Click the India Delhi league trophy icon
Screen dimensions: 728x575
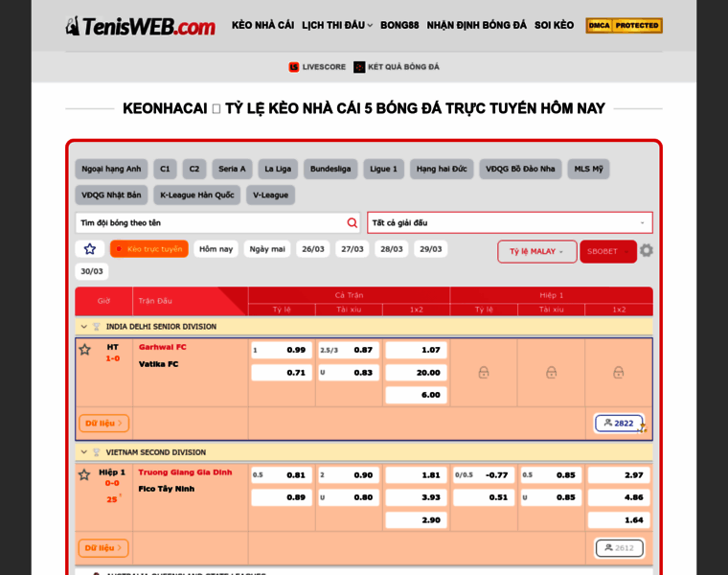click(97, 327)
